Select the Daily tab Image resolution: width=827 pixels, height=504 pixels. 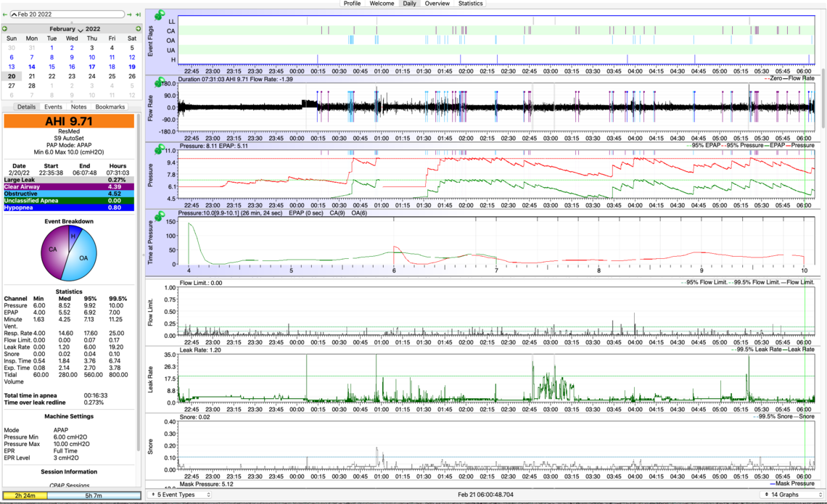[x=409, y=3]
